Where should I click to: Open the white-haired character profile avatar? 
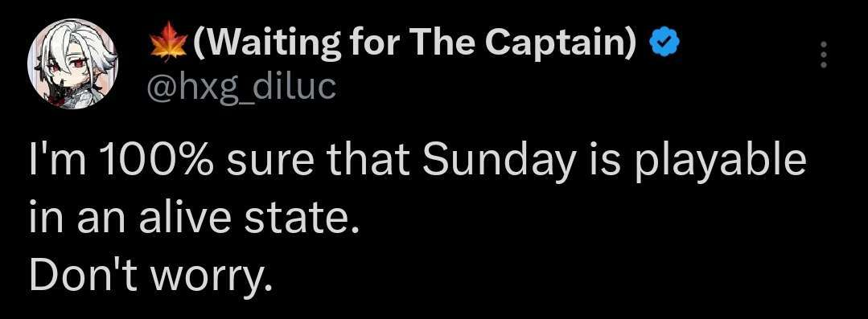click(x=73, y=63)
